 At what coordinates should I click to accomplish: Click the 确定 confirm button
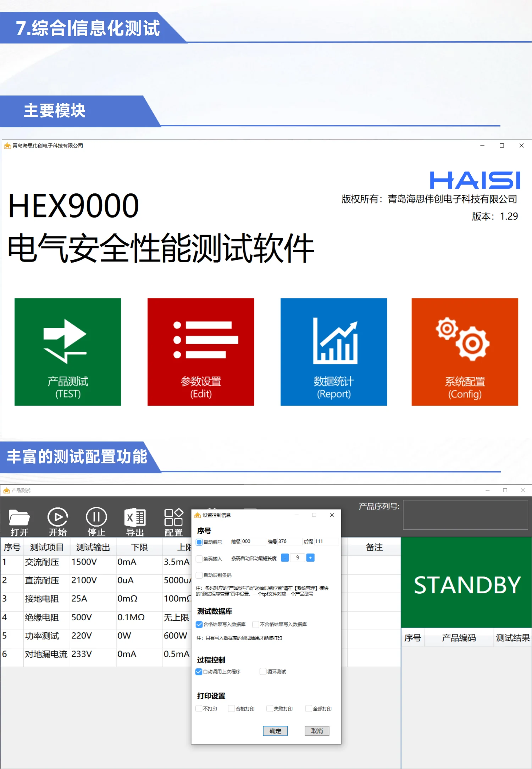[x=275, y=731]
